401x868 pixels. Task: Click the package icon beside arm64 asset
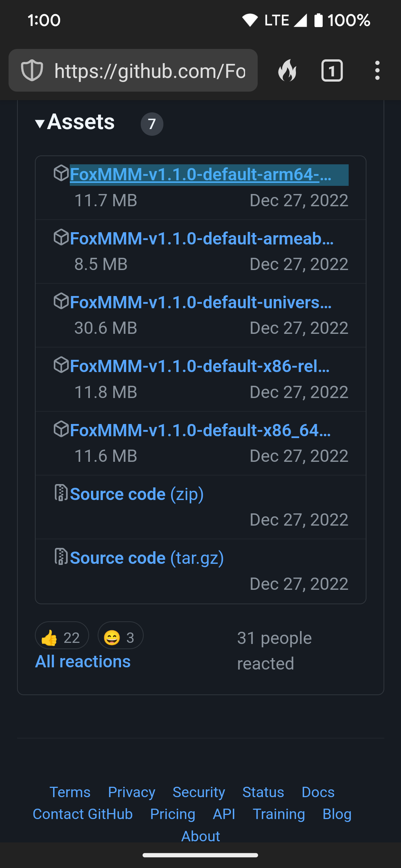click(61, 173)
